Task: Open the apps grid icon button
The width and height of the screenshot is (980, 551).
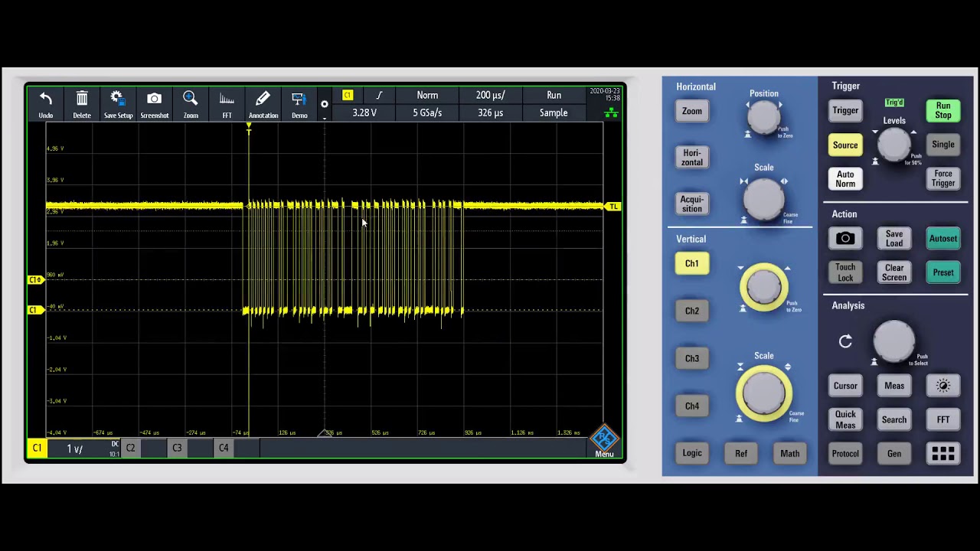Action: 943,454
